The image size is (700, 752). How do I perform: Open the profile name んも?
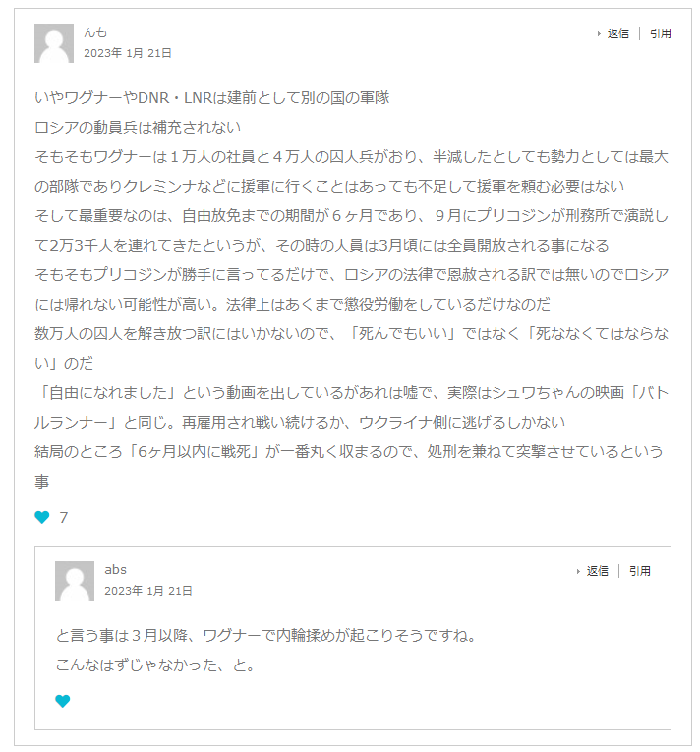[x=95, y=32]
